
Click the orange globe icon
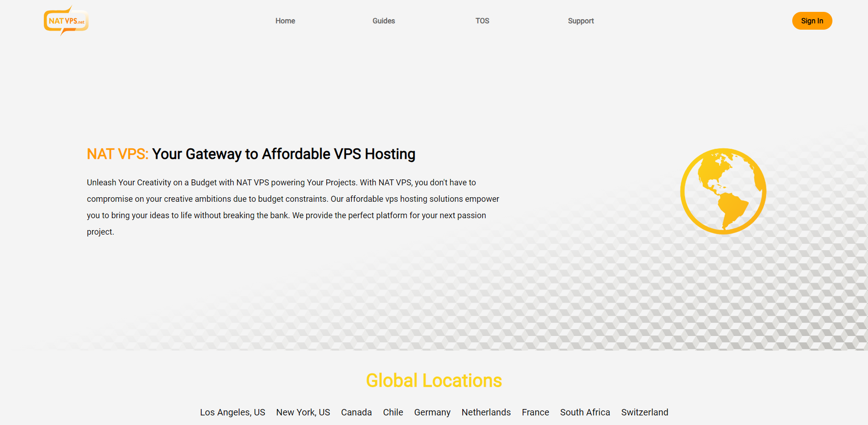click(723, 191)
